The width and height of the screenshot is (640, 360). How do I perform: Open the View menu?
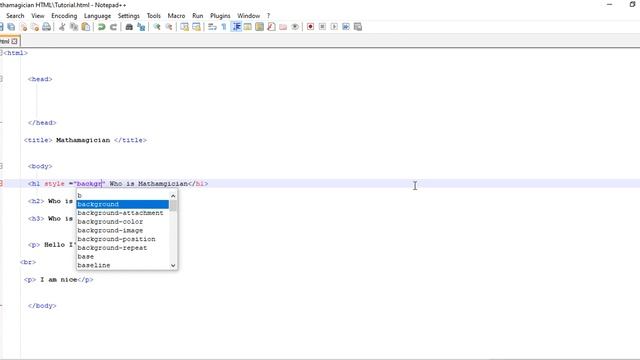tap(38, 16)
